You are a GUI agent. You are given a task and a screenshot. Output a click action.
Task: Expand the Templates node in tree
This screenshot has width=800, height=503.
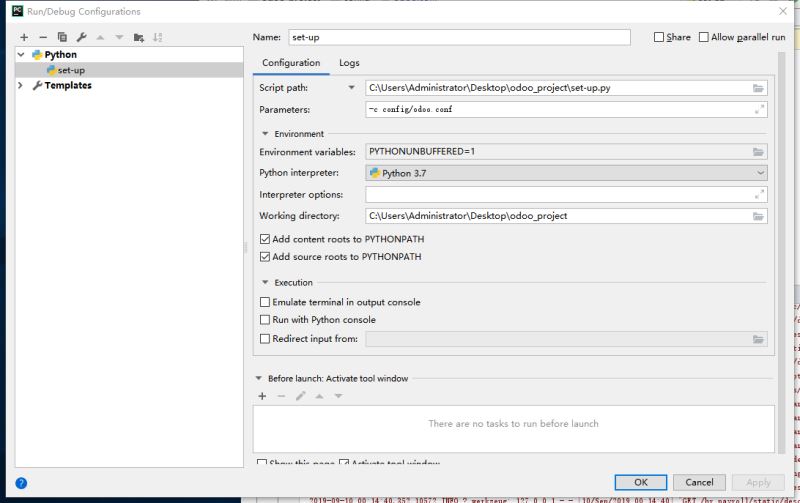20,85
